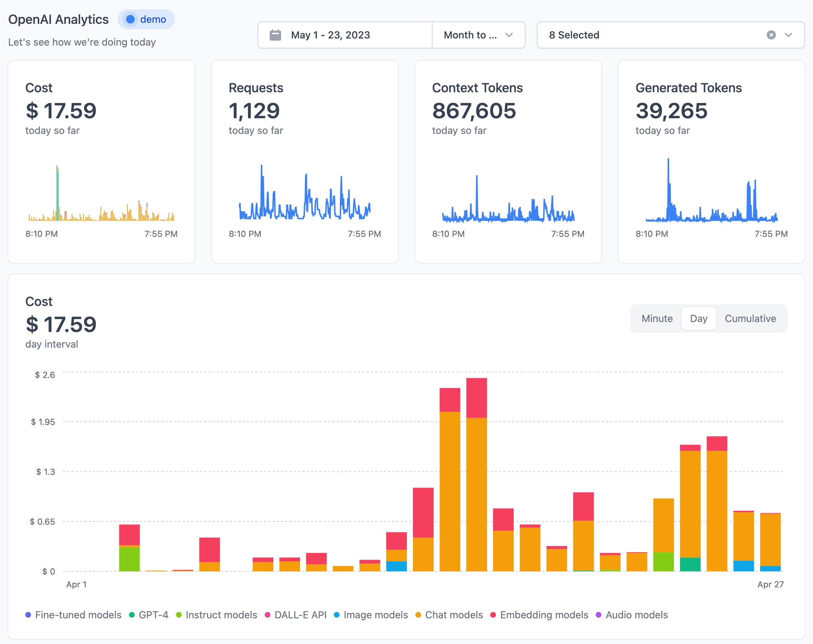813x644 pixels.
Task: Click the Context Tokens card heading
Action: 477,88
